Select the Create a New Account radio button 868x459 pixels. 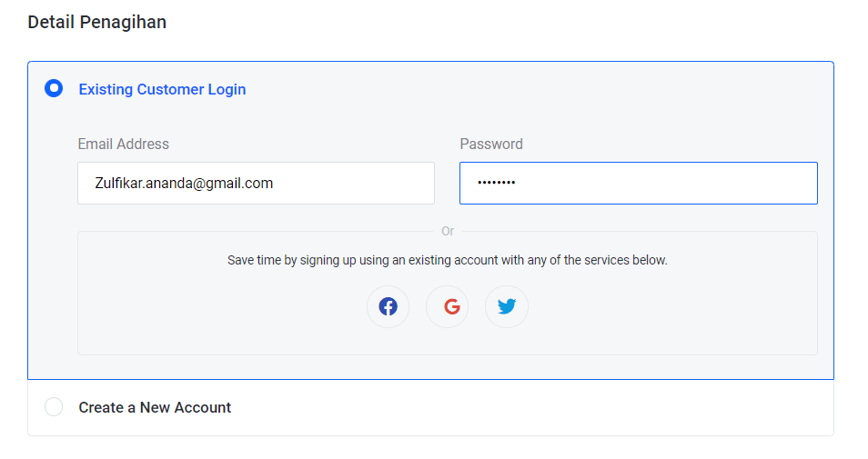pyautogui.click(x=54, y=407)
